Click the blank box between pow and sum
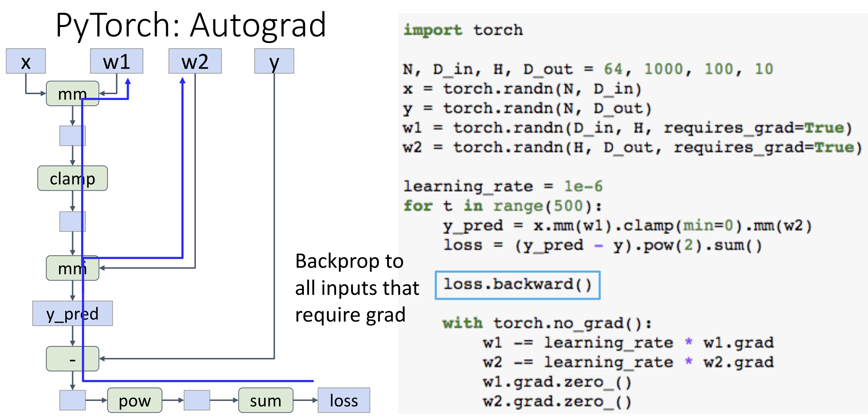The width and height of the screenshot is (868, 417). (197, 400)
